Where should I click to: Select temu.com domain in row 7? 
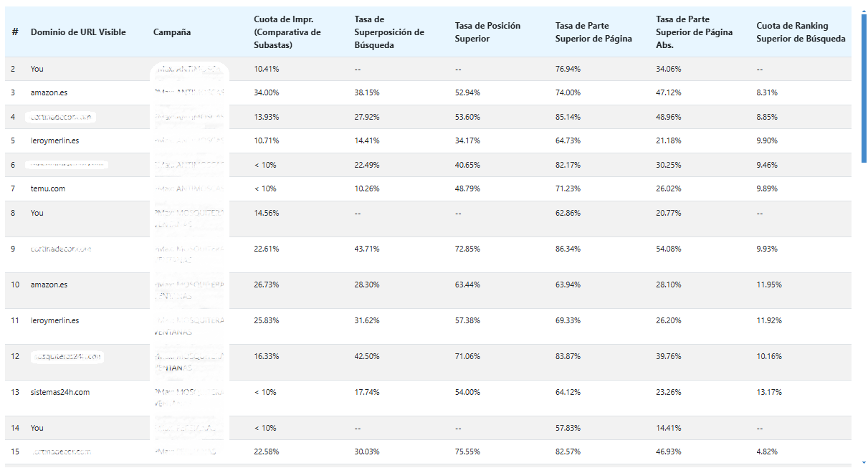pos(47,188)
